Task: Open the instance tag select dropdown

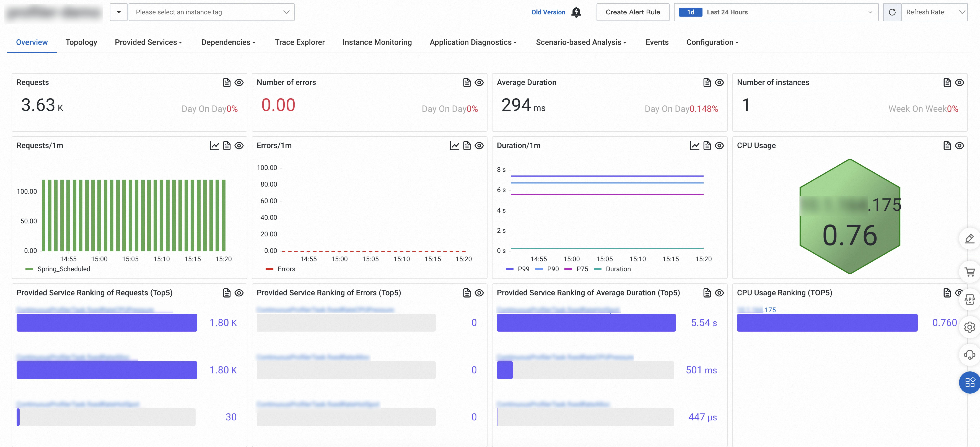Action: click(x=212, y=12)
